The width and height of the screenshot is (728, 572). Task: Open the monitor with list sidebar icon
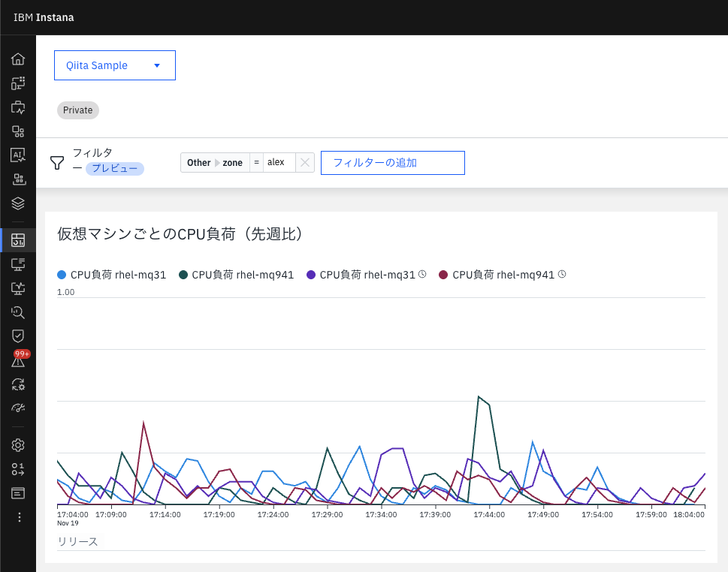(17, 264)
